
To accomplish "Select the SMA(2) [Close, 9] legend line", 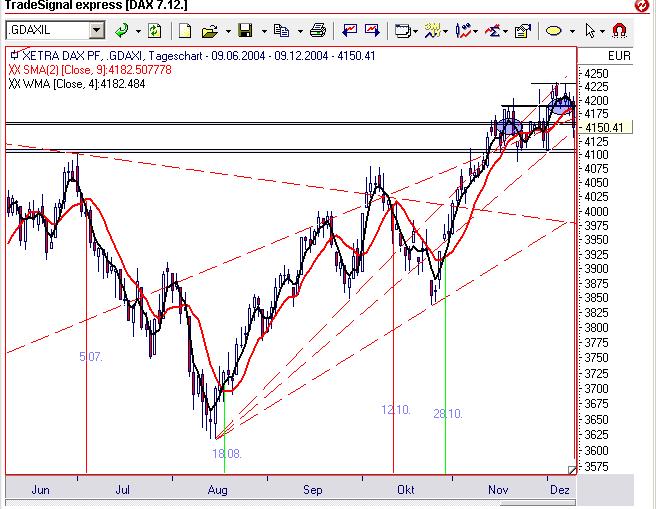I will tap(90, 70).
